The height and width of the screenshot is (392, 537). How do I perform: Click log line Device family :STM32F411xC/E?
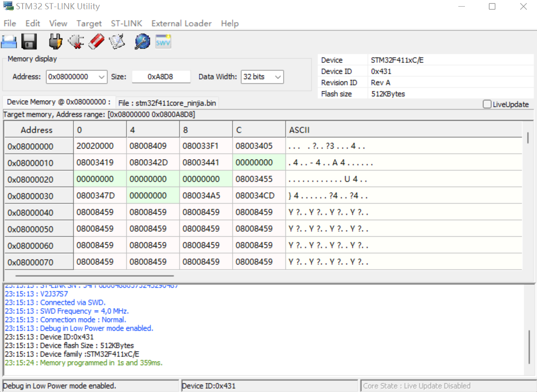(x=72, y=354)
